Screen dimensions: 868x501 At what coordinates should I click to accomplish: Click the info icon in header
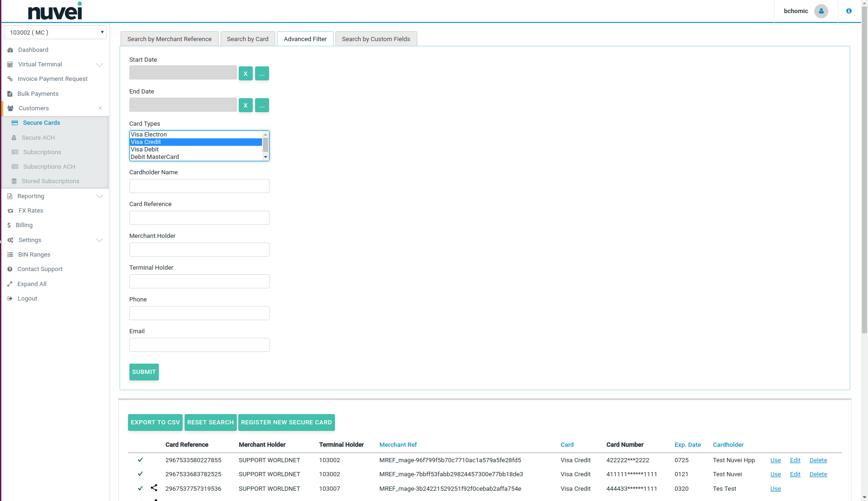[849, 11]
